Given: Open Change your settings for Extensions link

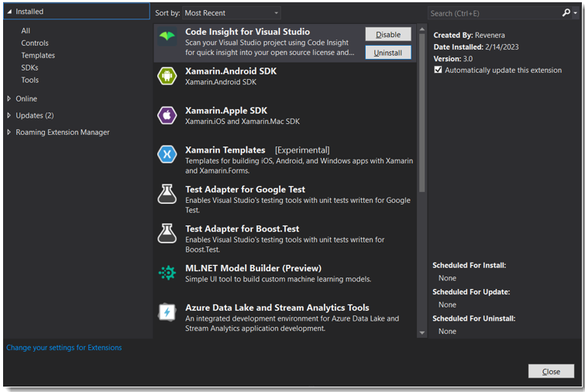Looking at the screenshot, I should click(64, 348).
